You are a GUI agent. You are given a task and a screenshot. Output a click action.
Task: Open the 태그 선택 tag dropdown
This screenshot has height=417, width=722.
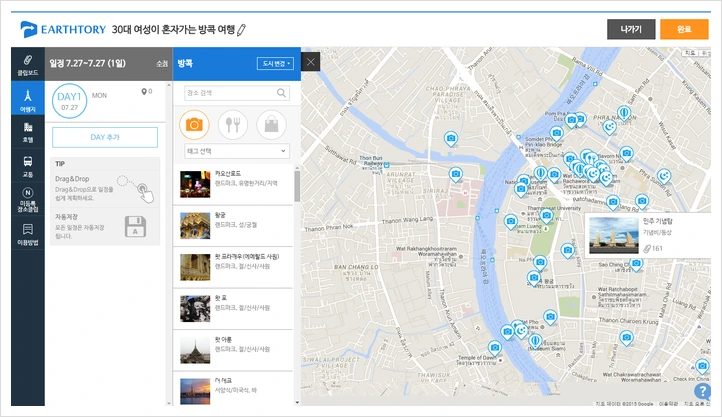(x=237, y=151)
